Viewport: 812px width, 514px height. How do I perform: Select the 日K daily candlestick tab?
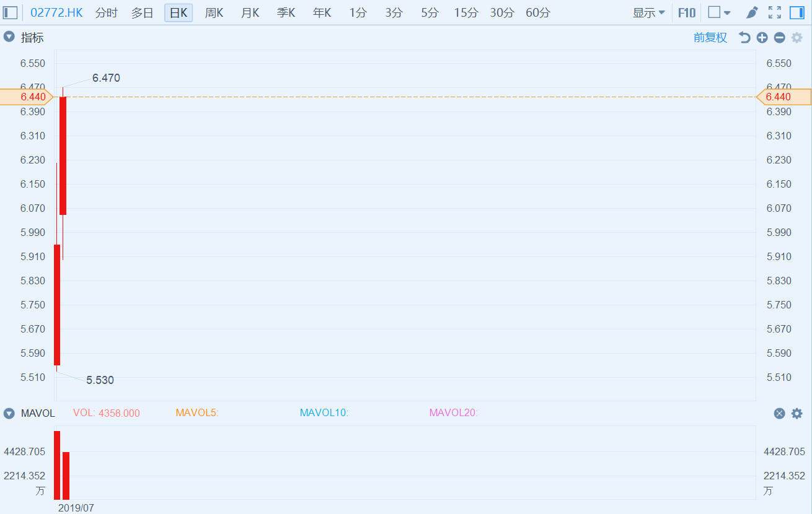(x=179, y=12)
